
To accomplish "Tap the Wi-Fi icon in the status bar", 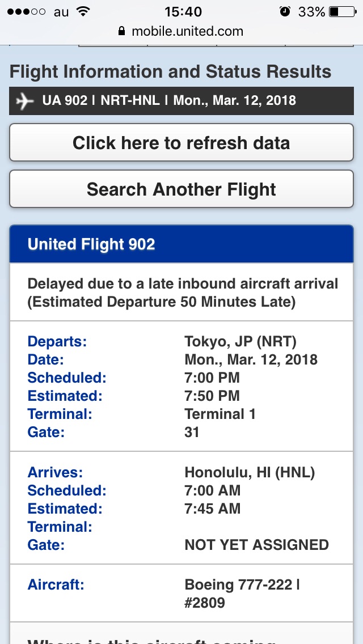I will tap(83, 11).
